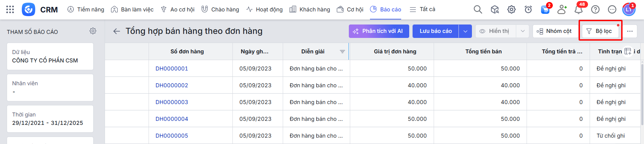644x144 pixels.
Task: Open the Khách hàng tab
Action: (310, 9)
